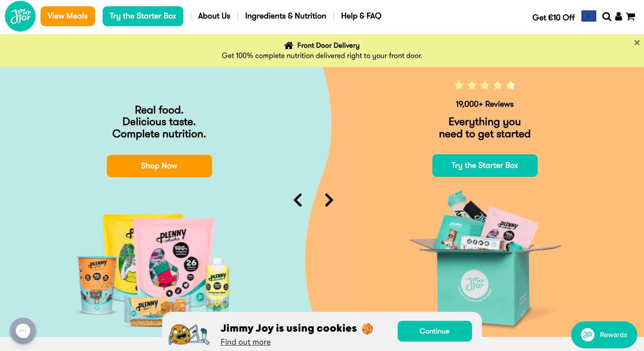Screen dimensions: 644x351
Task: Dismiss the Front Door Delivery banner
Action: coord(637,43)
